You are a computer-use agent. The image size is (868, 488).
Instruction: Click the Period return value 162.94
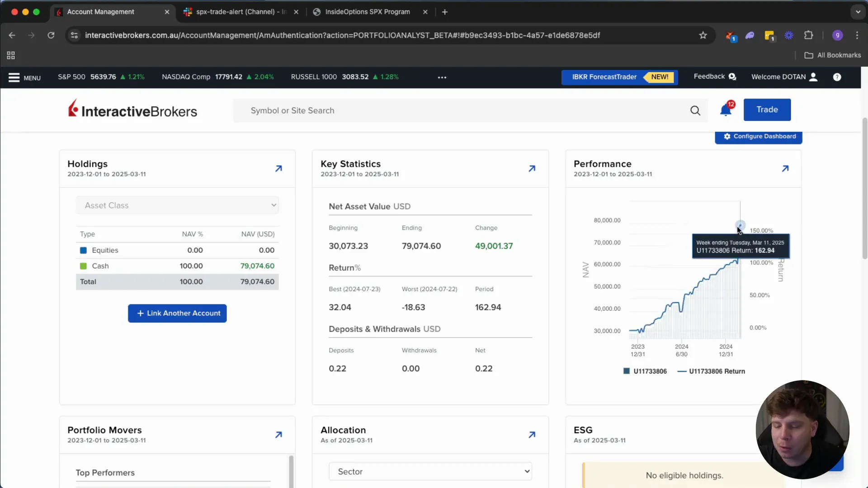tap(488, 307)
